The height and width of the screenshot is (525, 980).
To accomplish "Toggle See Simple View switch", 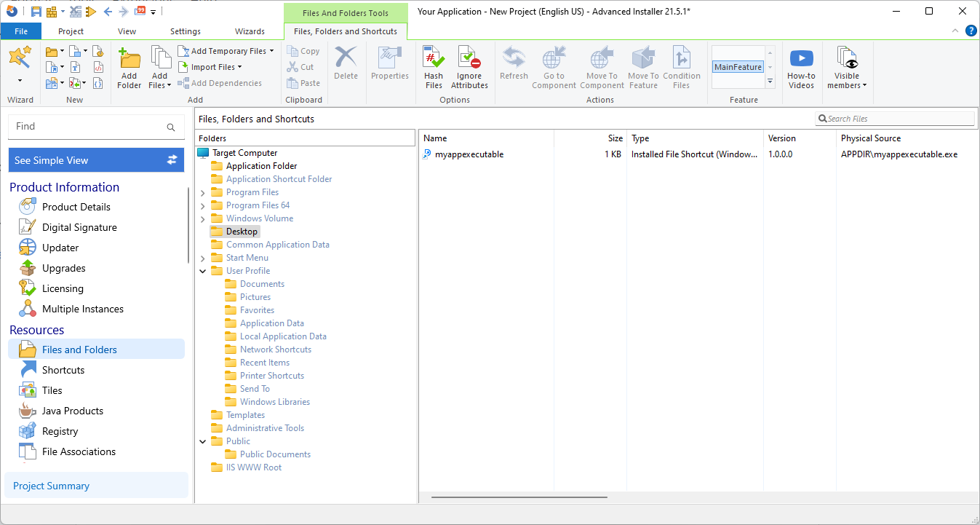I will click(96, 160).
